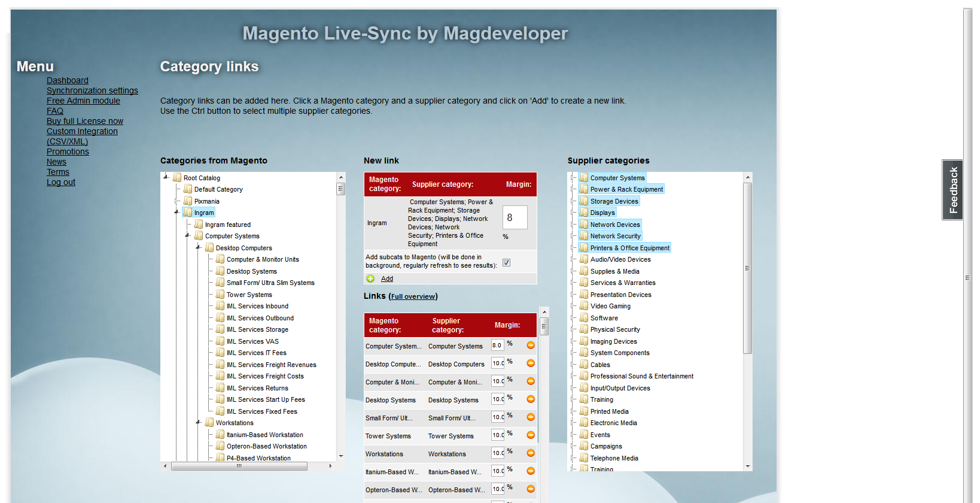The height and width of the screenshot is (503, 980).
Task: Expand the supplier Software node
Action: (573, 318)
